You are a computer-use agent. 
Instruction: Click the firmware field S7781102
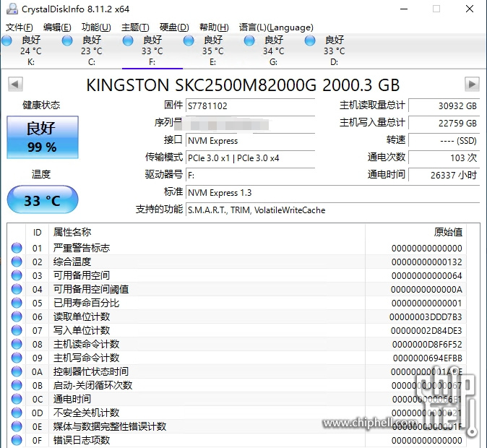[250, 106]
